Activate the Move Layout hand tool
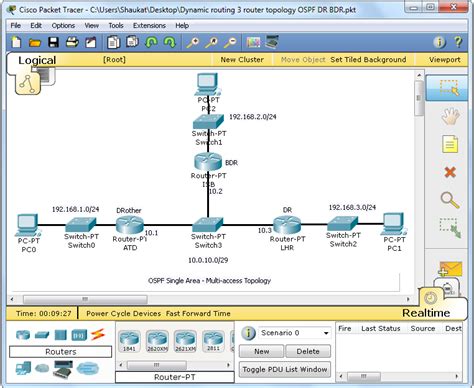 coord(450,116)
